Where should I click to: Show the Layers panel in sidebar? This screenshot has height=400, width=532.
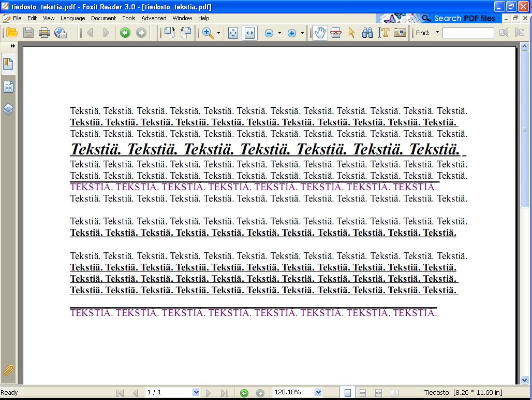coord(8,109)
